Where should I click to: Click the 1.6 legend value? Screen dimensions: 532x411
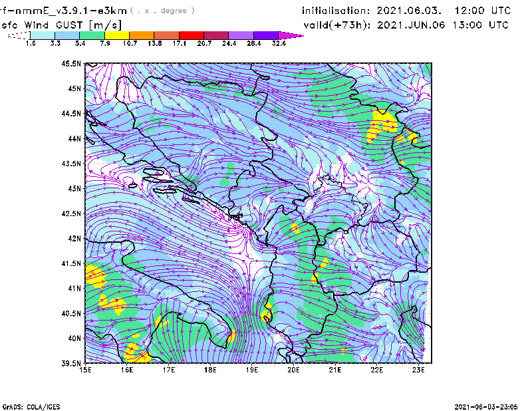pyautogui.click(x=31, y=43)
